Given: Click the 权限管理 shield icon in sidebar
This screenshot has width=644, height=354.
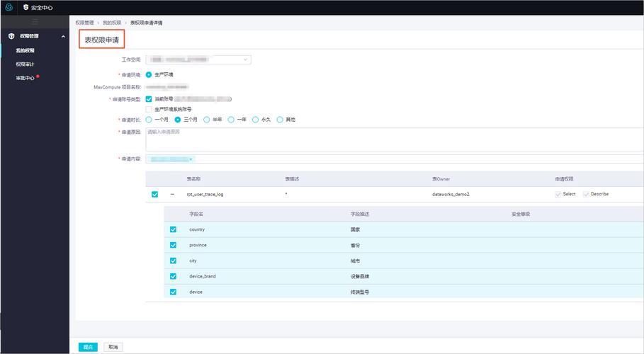Looking at the screenshot, I should pos(11,36).
